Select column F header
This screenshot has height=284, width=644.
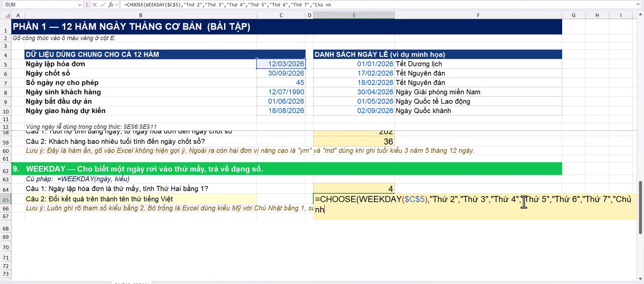click(478, 15)
